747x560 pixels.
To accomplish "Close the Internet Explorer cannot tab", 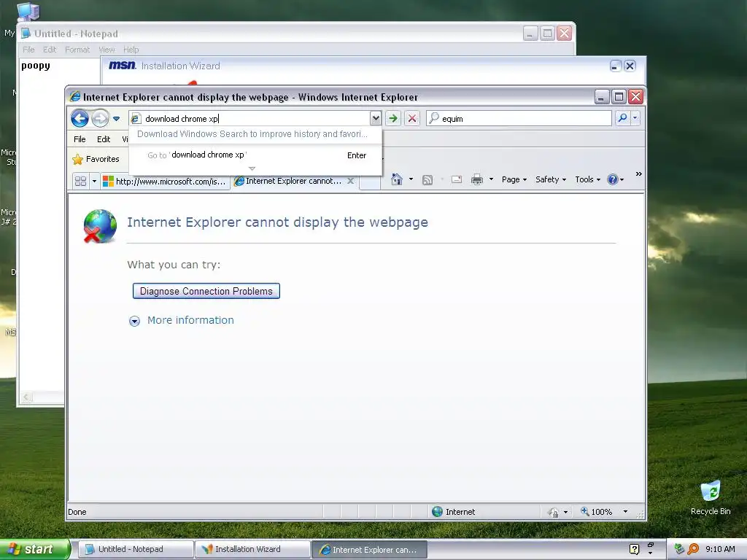I will [x=350, y=181].
